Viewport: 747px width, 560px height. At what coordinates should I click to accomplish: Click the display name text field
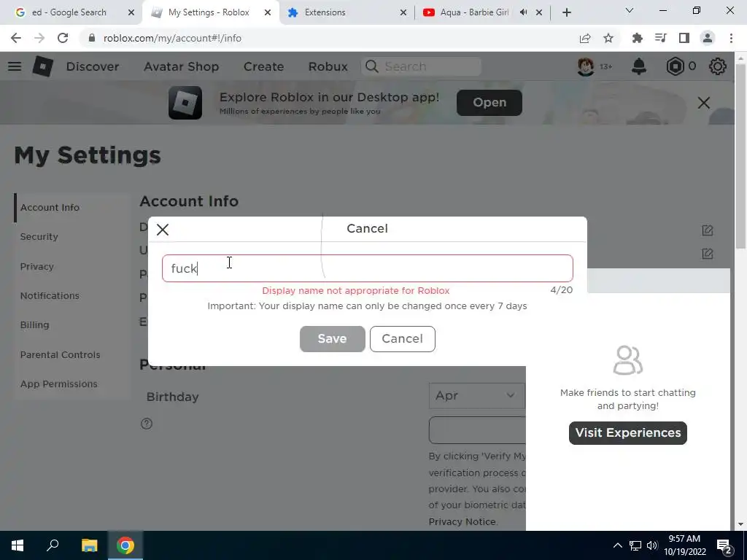tap(368, 268)
